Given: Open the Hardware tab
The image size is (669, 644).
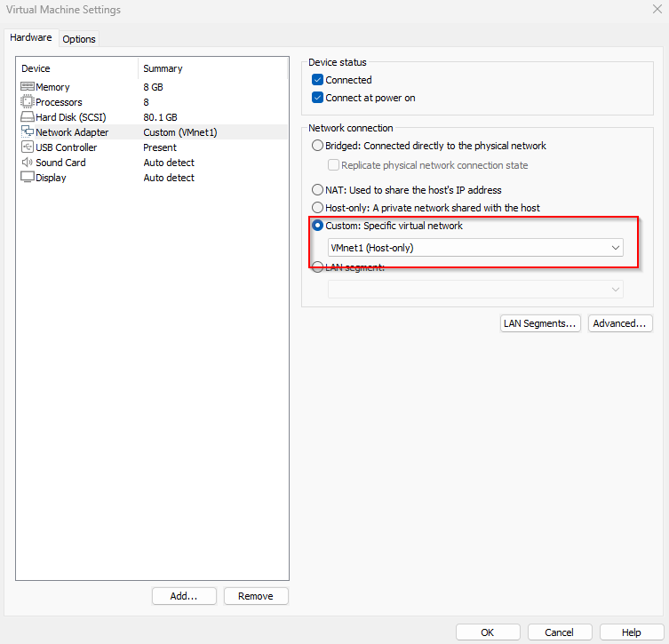Looking at the screenshot, I should tap(31, 38).
